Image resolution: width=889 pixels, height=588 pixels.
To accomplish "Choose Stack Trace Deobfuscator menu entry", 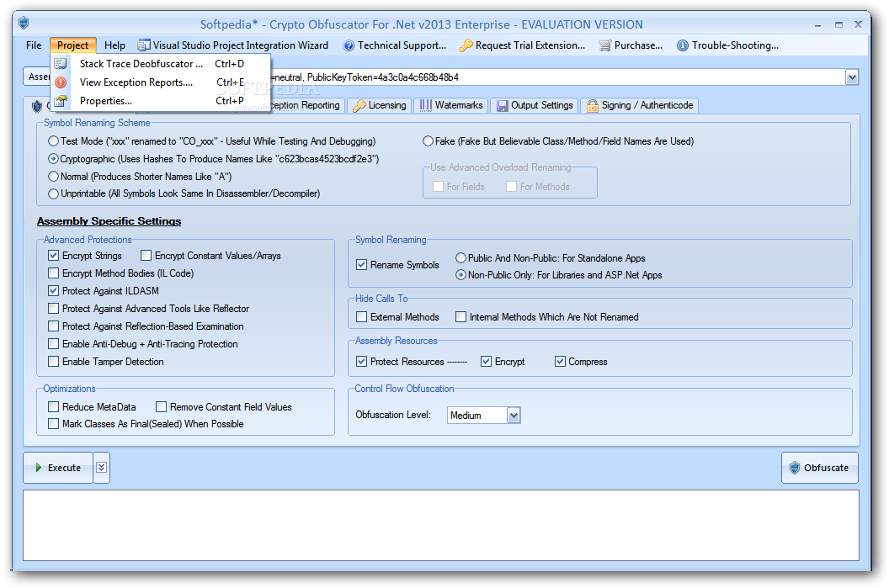I will [161, 63].
